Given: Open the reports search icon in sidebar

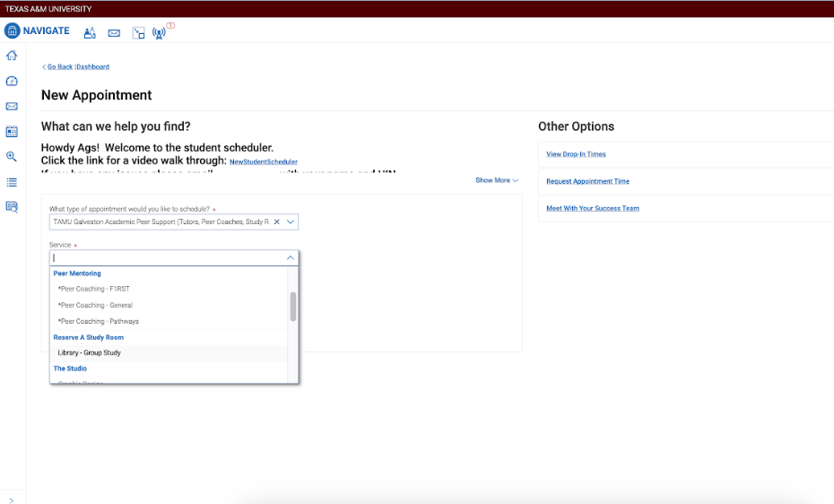Looking at the screenshot, I should click(12, 207).
